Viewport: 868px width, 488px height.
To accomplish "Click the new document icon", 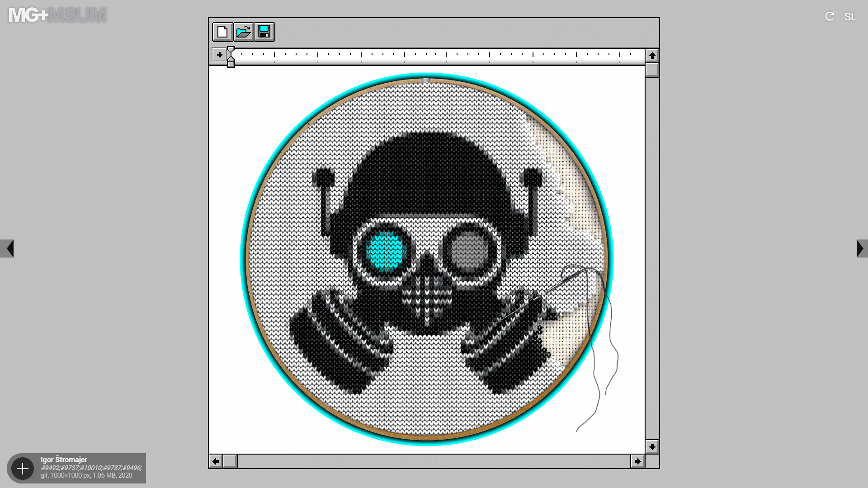I will pos(222,32).
